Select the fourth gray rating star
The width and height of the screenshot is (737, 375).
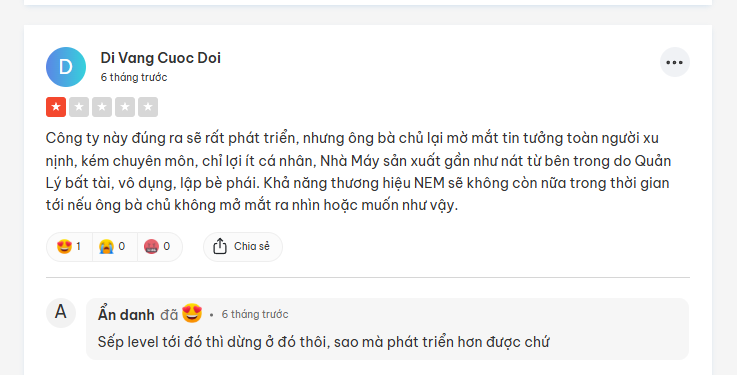pyautogui.click(x=125, y=107)
